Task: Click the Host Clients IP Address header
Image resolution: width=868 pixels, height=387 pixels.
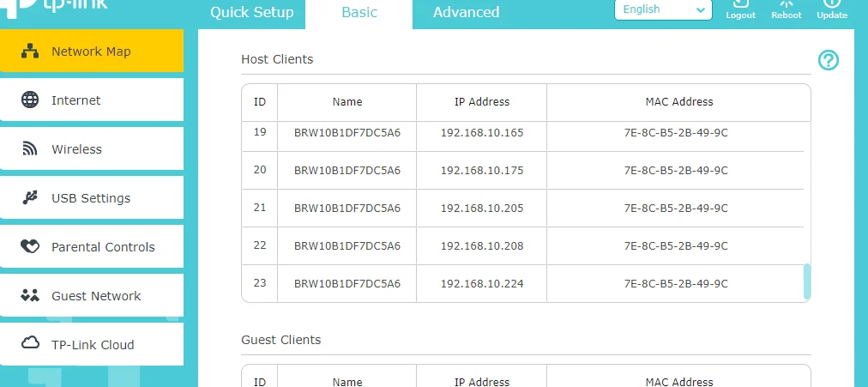Action: pos(482,102)
